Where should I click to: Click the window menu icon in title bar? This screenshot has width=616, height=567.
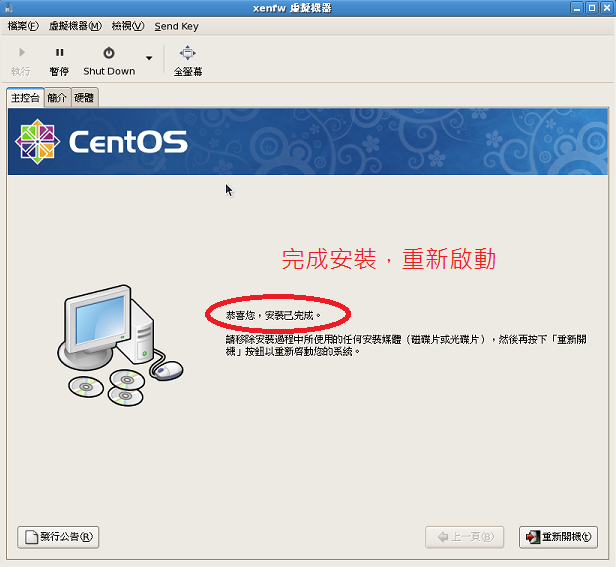(x=8, y=7)
